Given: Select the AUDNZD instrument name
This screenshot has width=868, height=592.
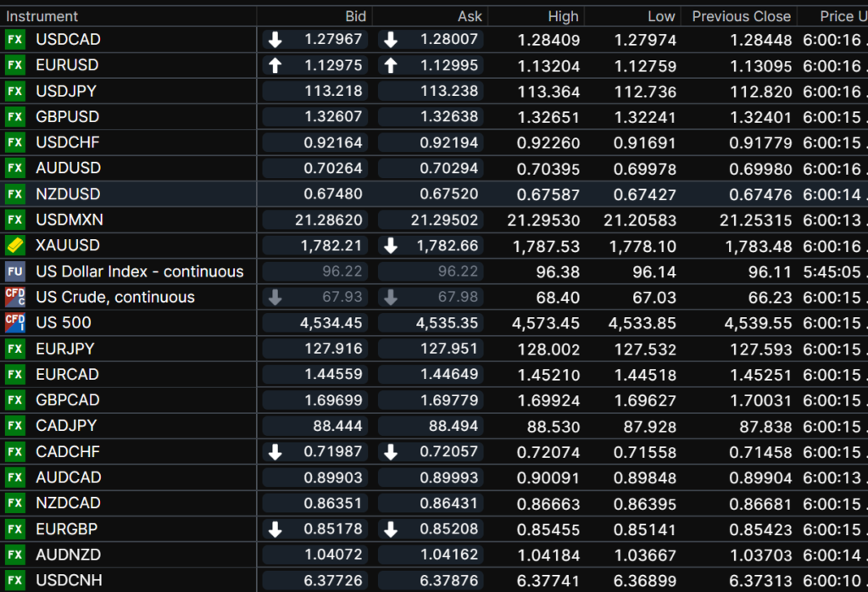Looking at the screenshot, I should click(68, 555).
